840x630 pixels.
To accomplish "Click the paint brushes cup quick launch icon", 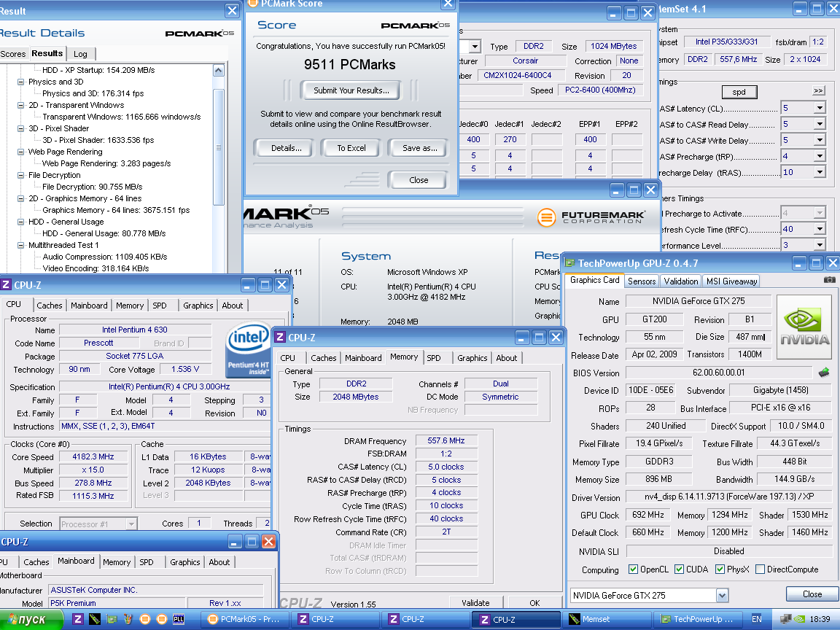I will point(128,619).
